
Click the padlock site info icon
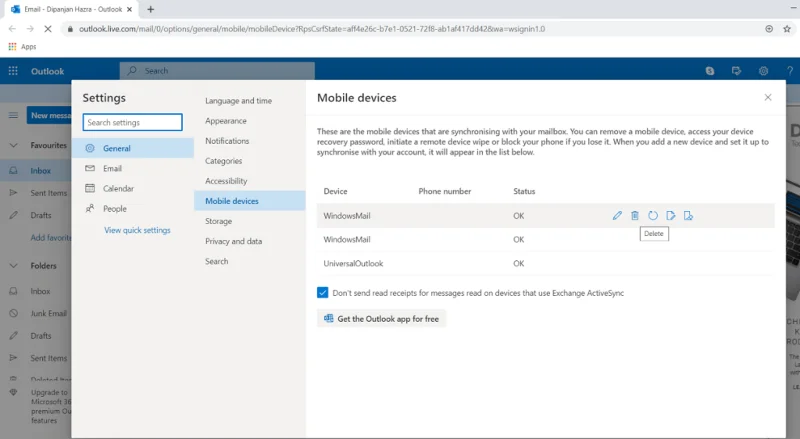(x=70, y=29)
